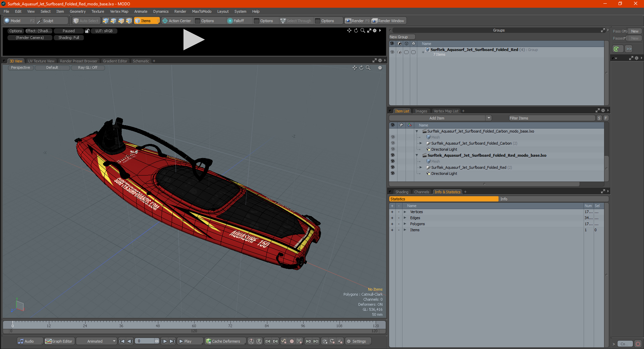Toggle visibility of Surftek_Aquasurf_Jet_Surfboard_Folded_Red item

click(x=392, y=167)
